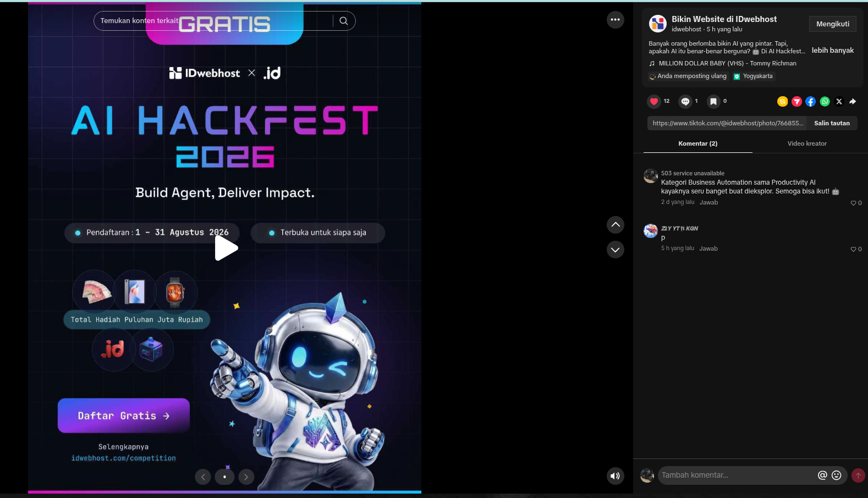Unlike the post with red heart
The height and width of the screenshot is (498, 868).
654,101
